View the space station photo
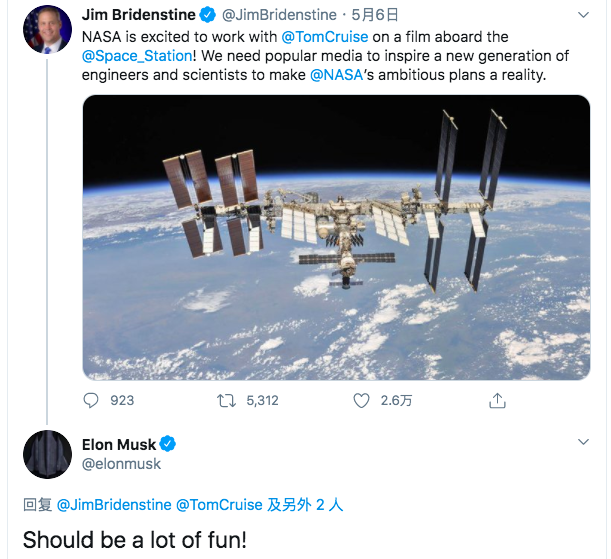The height and width of the screenshot is (559, 611). [x=336, y=237]
